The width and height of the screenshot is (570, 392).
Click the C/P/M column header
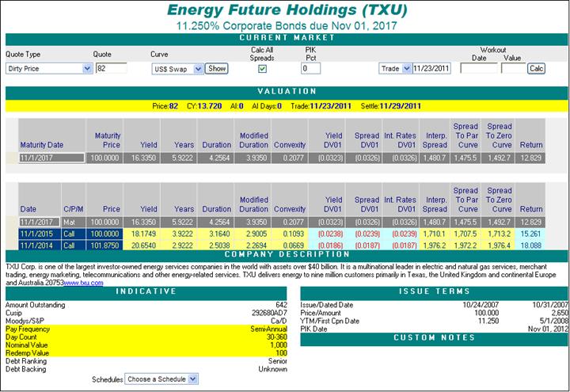[74, 209]
